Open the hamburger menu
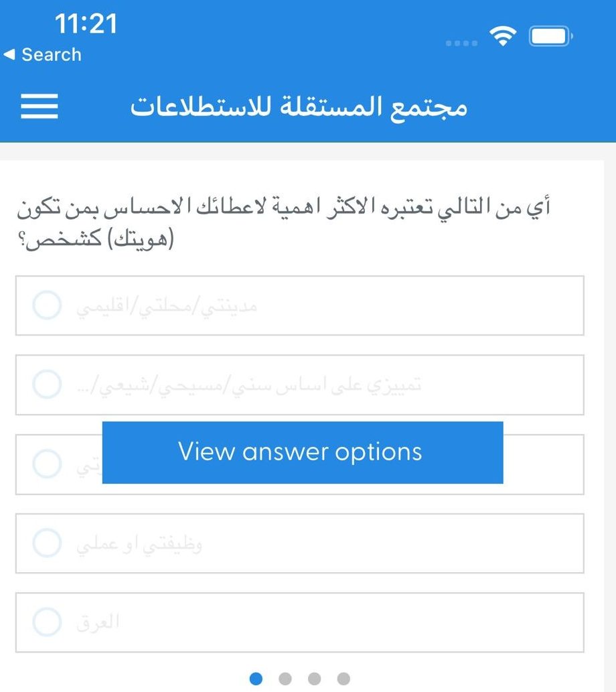Screen dimensions: 616x692 pyautogui.click(x=40, y=106)
